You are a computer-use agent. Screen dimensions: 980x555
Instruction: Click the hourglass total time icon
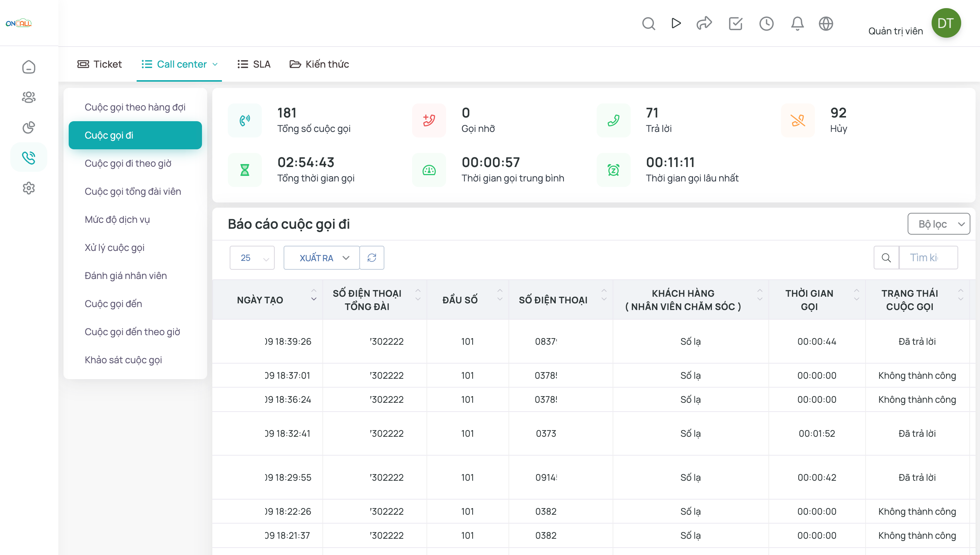coord(244,170)
